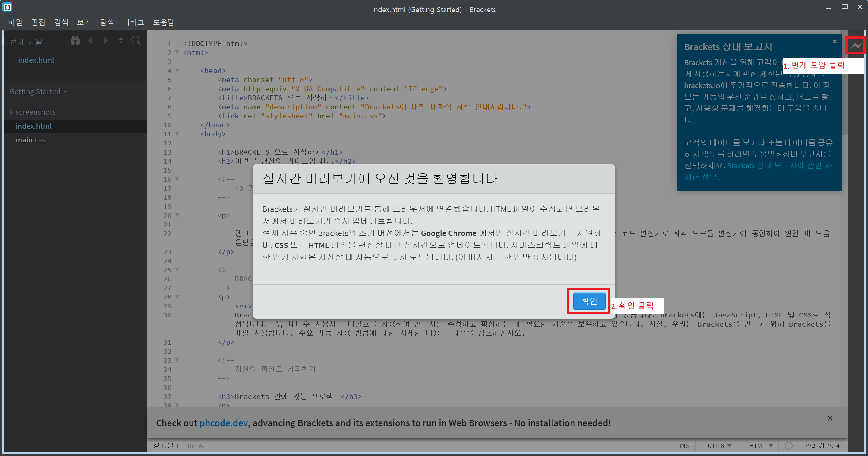Dismiss the phcode.dev notification bar
This screenshot has height=456, width=868.
[830, 419]
